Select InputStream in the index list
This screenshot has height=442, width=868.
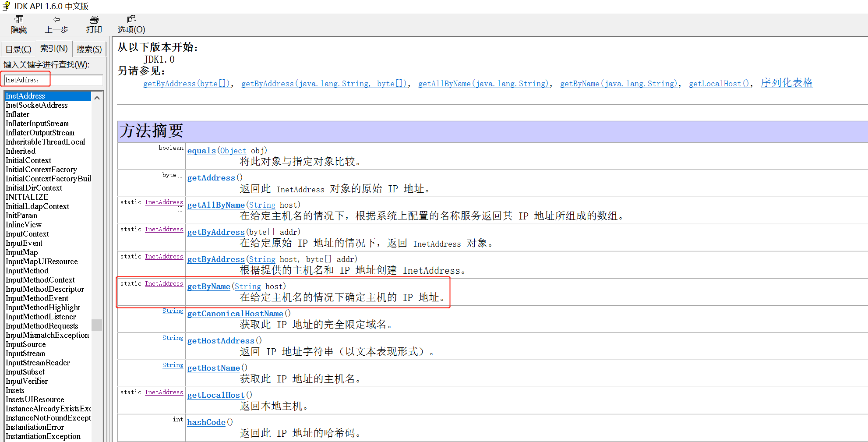[25, 354]
